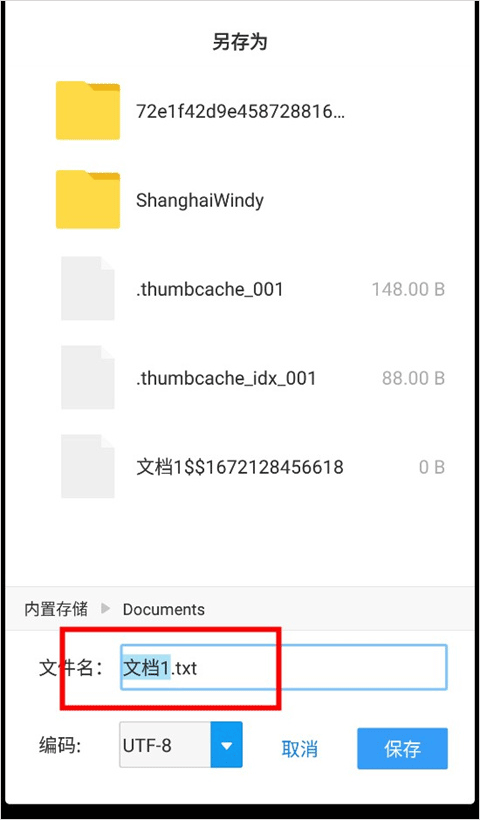480x820 pixels.
Task: Click the 72e1f42d9e458728816… folder name
Action: 241,111
